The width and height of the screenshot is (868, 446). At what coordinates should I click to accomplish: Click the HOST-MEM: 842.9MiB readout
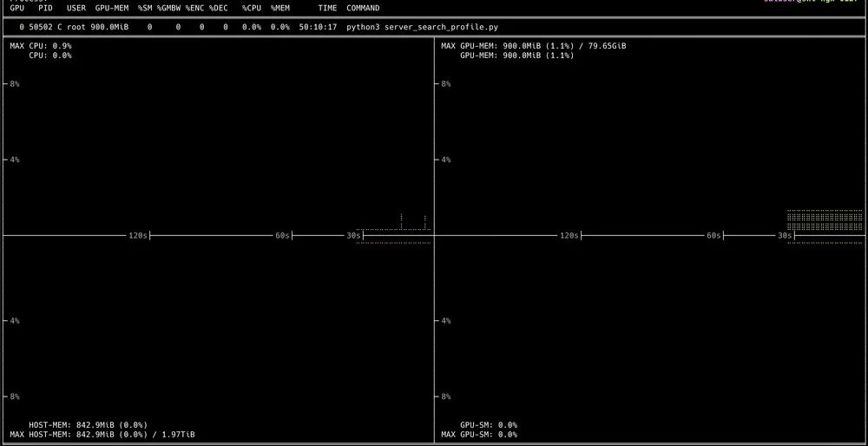coord(88,425)
